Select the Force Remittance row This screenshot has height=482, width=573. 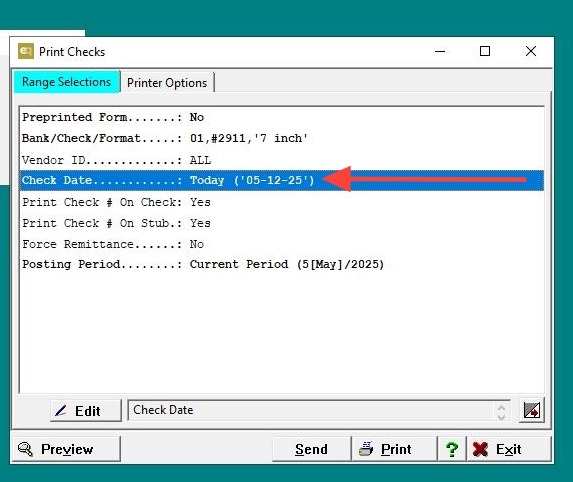pos(282,244)
